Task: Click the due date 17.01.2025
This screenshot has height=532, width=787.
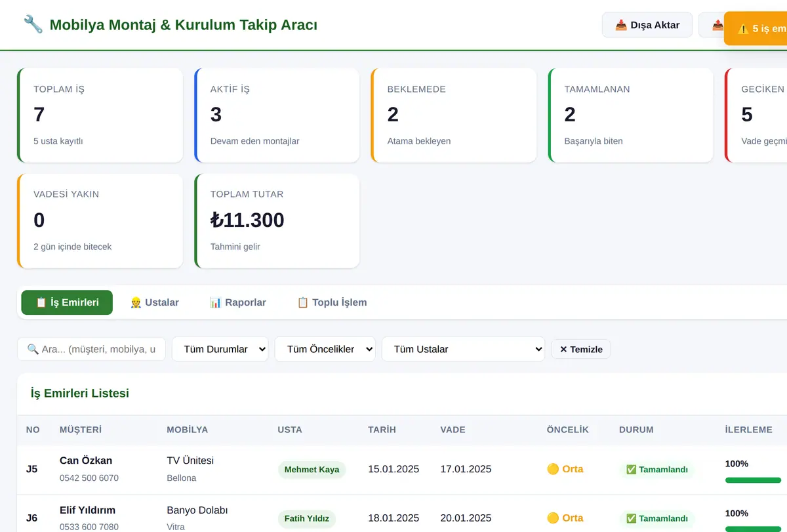Action: point(466,469)
